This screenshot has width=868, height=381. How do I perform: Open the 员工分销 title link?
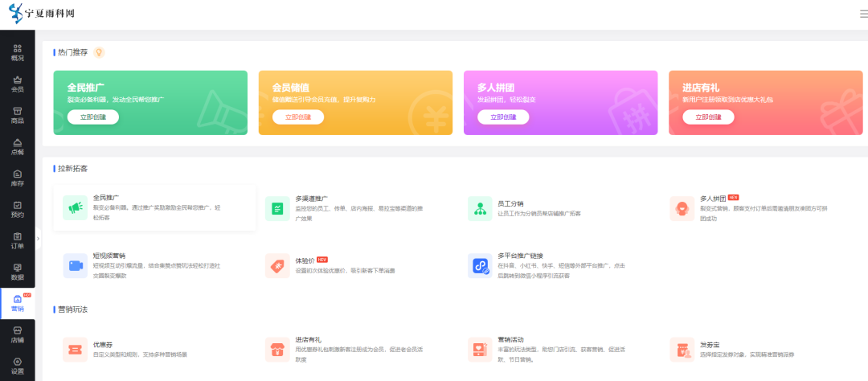point(510,204)
